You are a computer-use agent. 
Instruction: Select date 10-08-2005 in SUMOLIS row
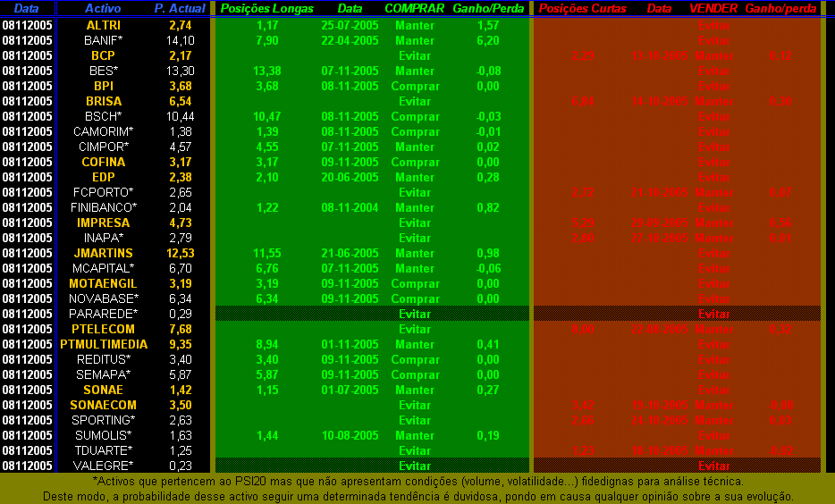(x=350, y=435)
